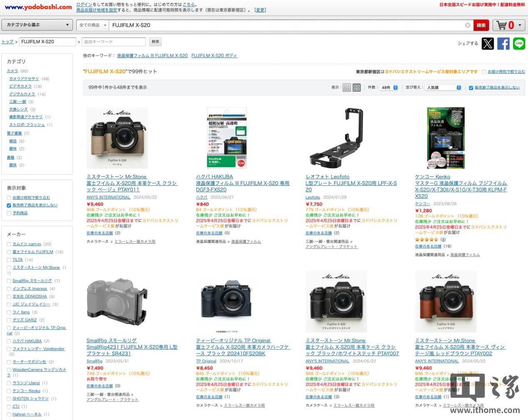This screenshot has width=528, height=420.
Task: Open keyword FUJIFILM X-S20 ボディ
Action: [214, 55]
